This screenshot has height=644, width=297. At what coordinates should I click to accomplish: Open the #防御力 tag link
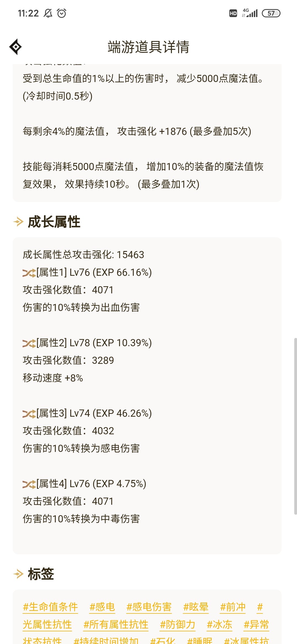[x=177, y=624]
